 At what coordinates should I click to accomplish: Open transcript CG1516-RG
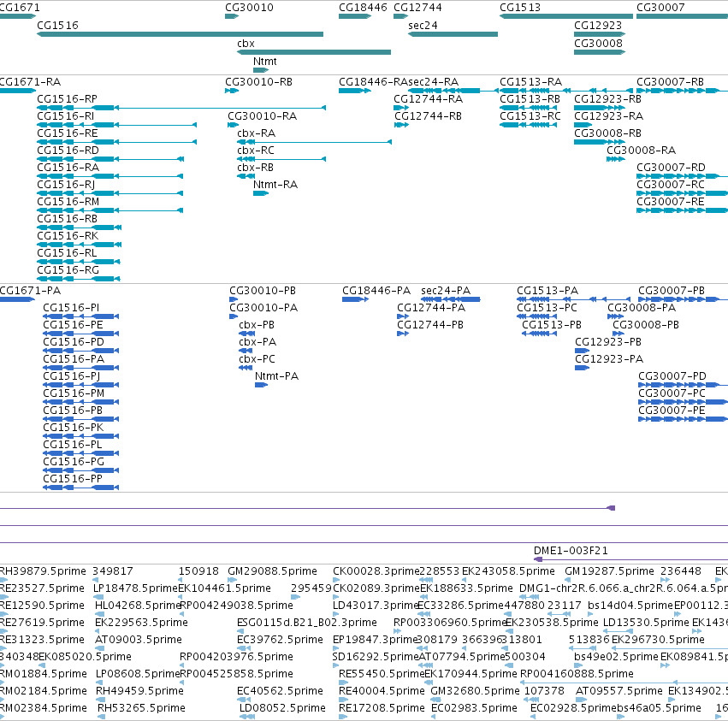point(68,269)
